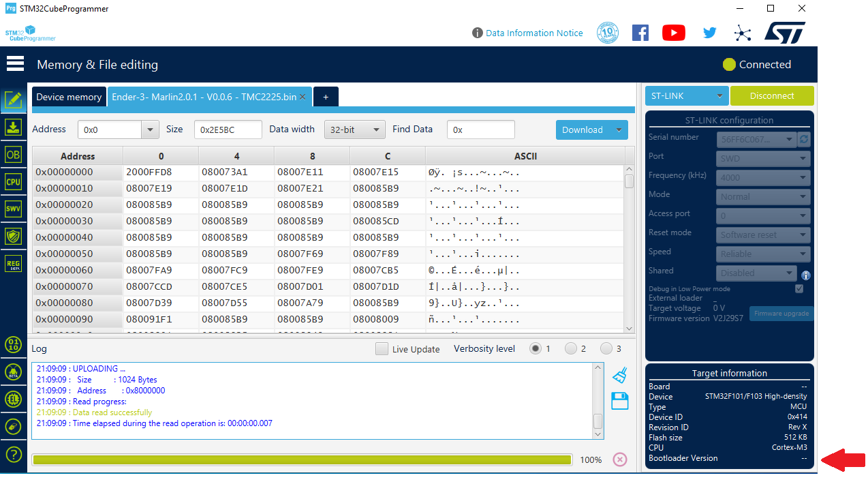Open the Serial number dropdown
The width and height of the screenshot is (868, 482).
756,139
